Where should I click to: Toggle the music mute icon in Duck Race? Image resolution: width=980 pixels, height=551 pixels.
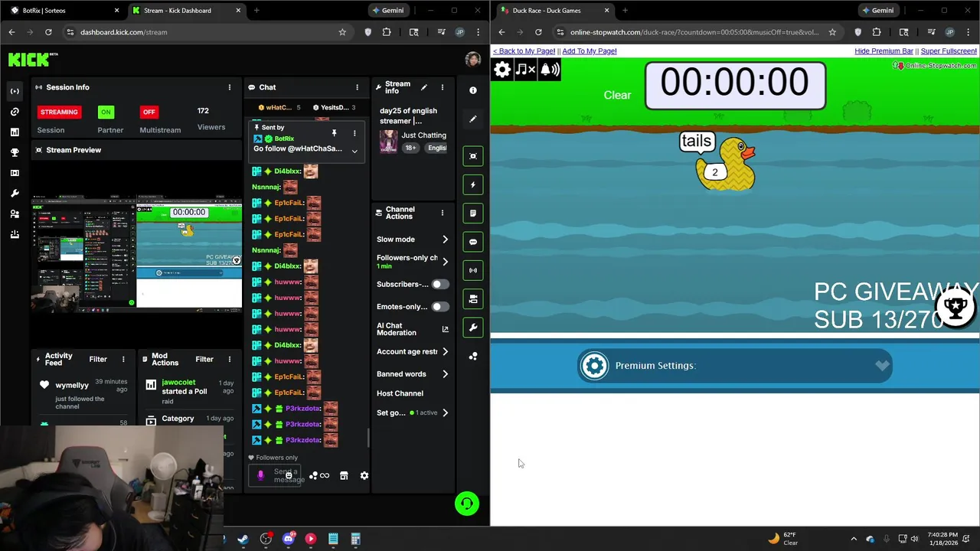point(526,70)
